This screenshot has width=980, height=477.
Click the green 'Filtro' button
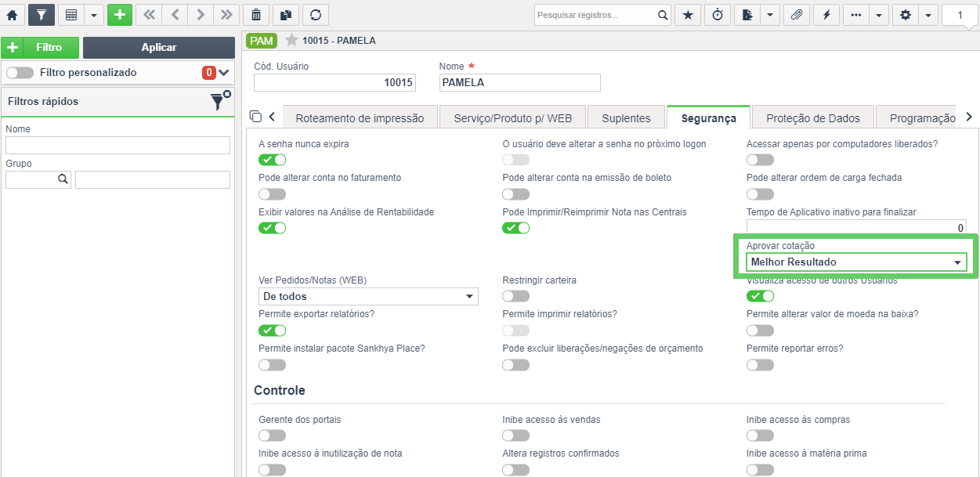coord(40,48)
